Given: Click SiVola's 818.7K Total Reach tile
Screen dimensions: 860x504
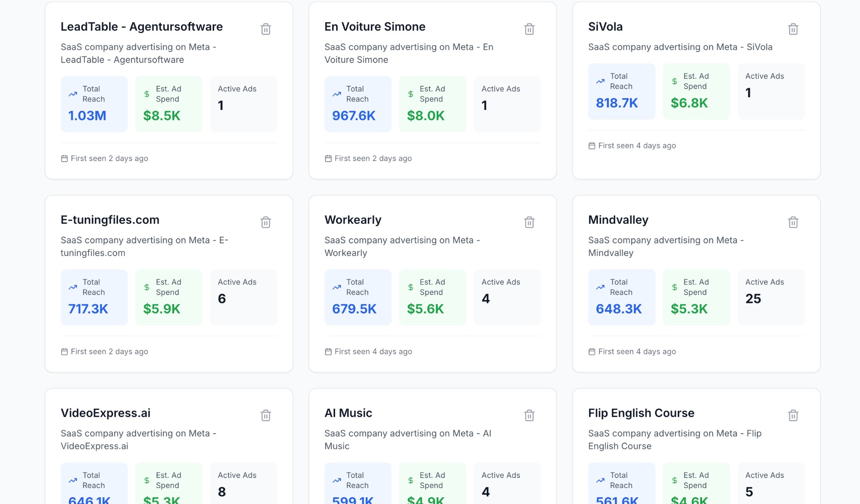Looking at the screenshot, I should tap(621, 91).
